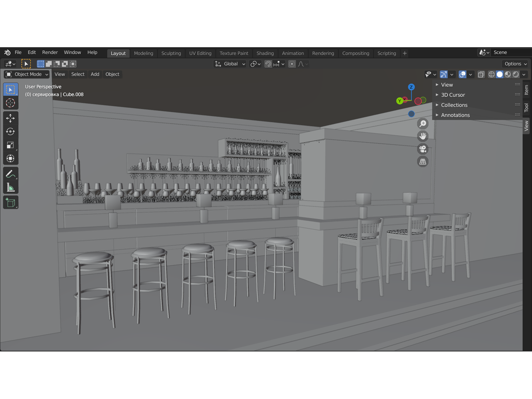The width and height of the screenshot is (532, 399).
Task: Expand the Collections panel in the sidebar
Action: [x=454, y=105]
